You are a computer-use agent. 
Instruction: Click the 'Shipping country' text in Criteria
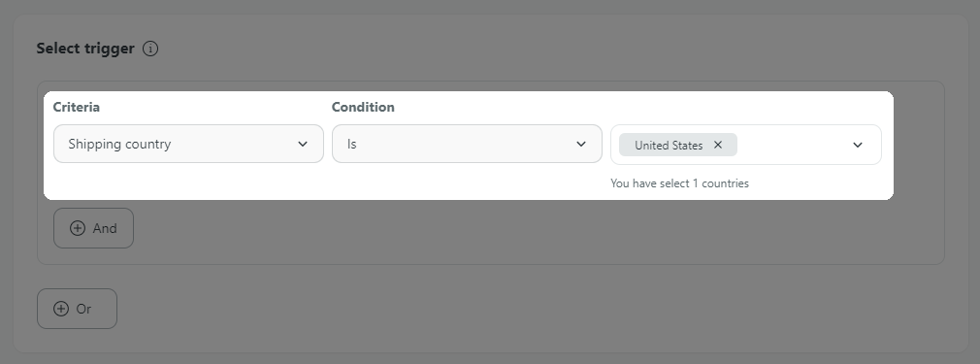coord(119,144)
